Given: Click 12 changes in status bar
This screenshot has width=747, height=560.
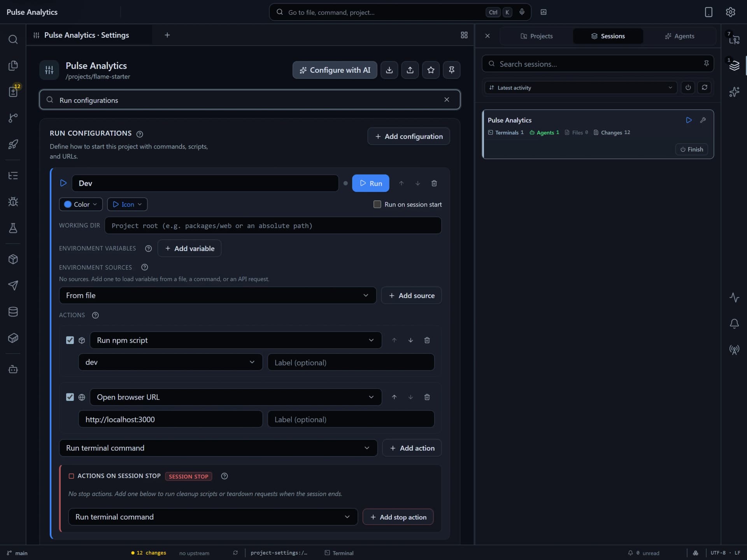Looking at the screenshot, I should (x=148, y=553).
